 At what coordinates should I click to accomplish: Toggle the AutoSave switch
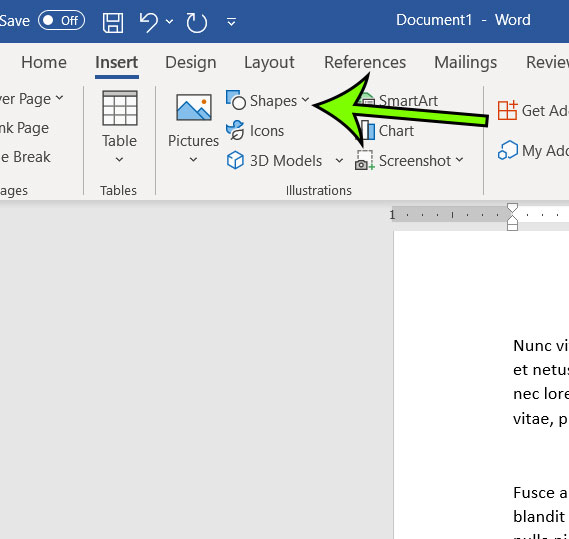(62, 20)
